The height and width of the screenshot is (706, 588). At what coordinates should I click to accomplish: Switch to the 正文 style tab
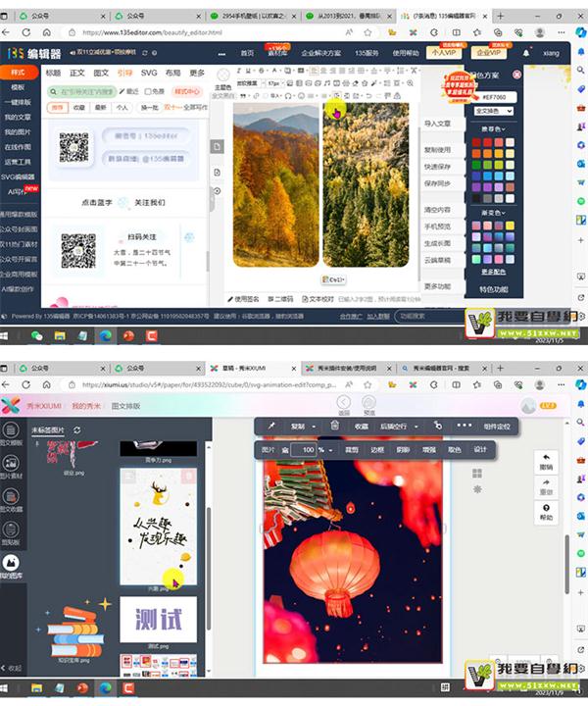[x=77, y=73]
